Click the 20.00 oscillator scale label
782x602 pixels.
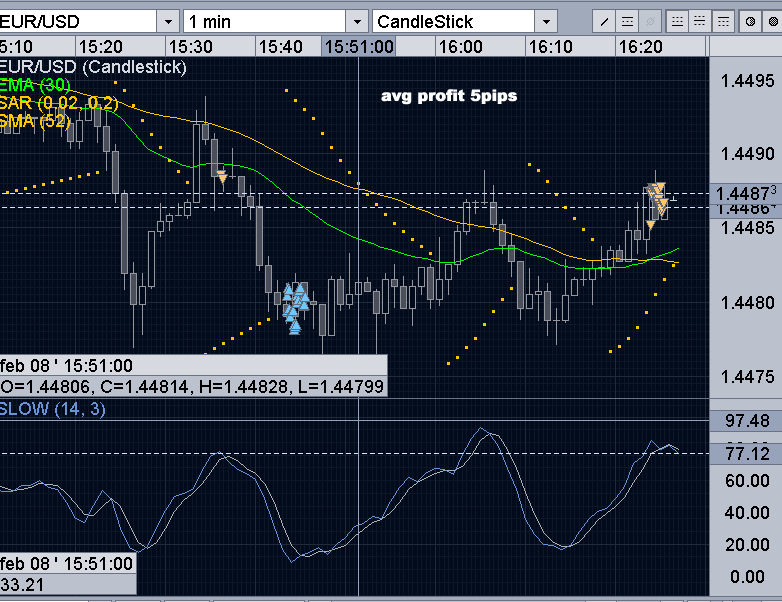click(747, 545)
